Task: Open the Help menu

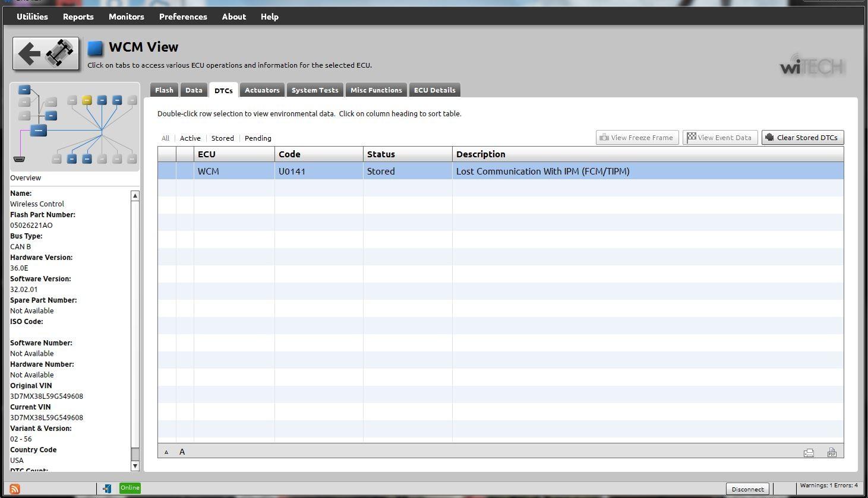Action: click(270, 17)
